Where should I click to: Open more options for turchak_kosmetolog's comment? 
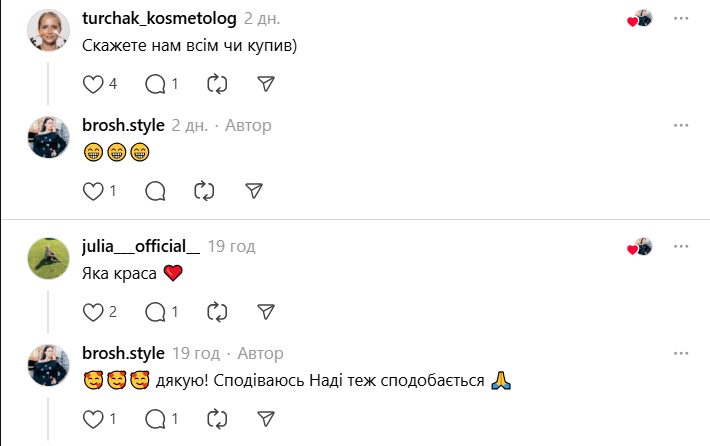(x=681, y=19)
